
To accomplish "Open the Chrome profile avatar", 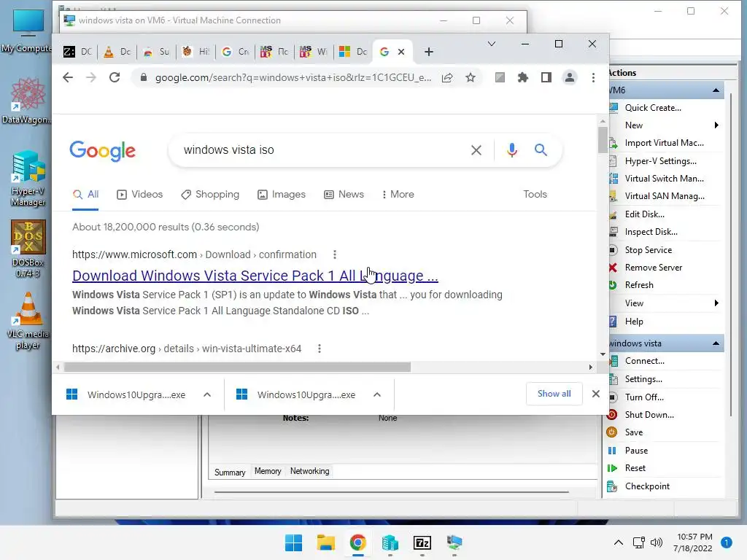I will pos(569,77).
